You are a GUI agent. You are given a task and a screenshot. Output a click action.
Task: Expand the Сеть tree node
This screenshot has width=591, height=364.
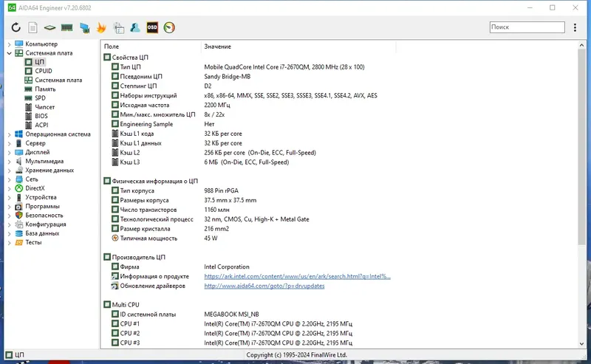click(x=9, y=179)
